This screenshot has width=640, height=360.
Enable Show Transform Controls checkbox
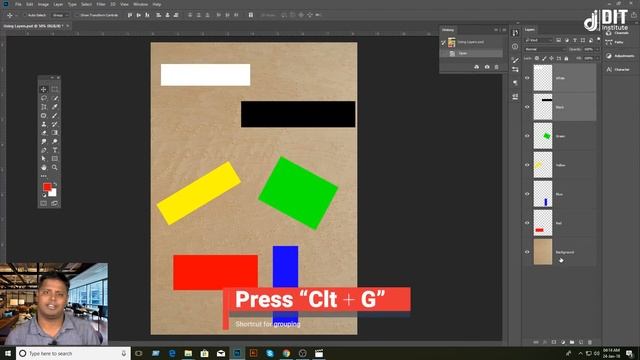click(77, 15)
